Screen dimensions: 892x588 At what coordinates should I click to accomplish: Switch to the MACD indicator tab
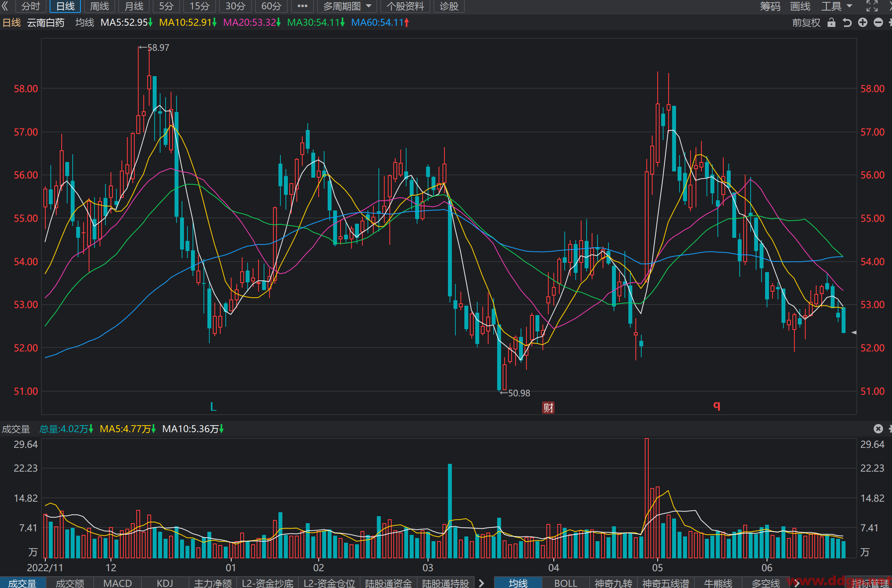click(118, 583)
